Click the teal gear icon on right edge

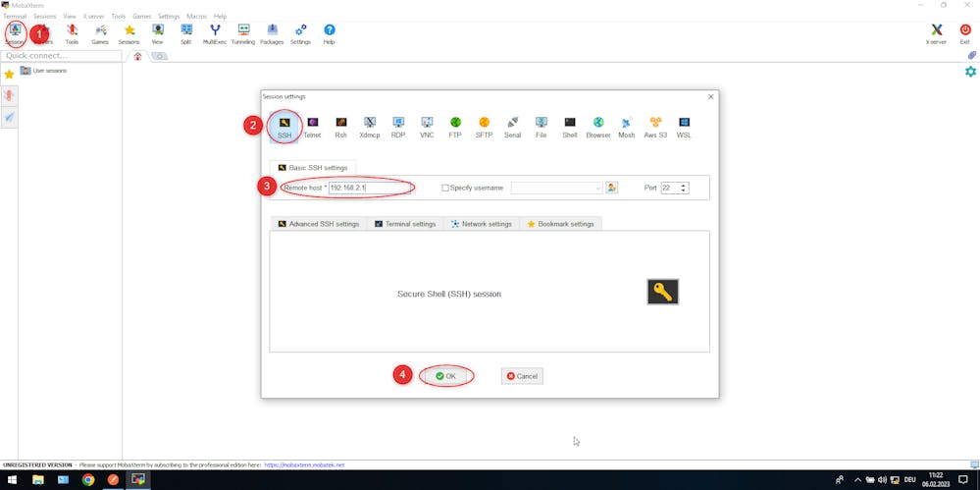(970, 72)
